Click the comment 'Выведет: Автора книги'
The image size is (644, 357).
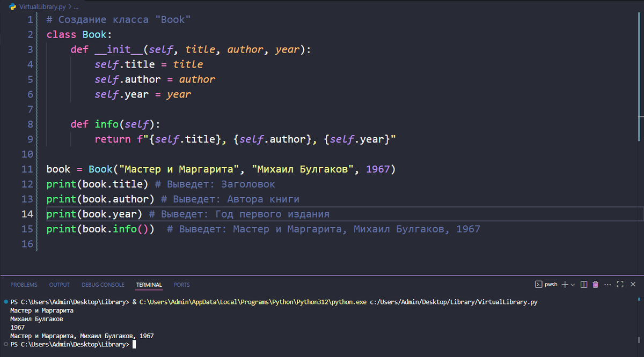point(236,199)
